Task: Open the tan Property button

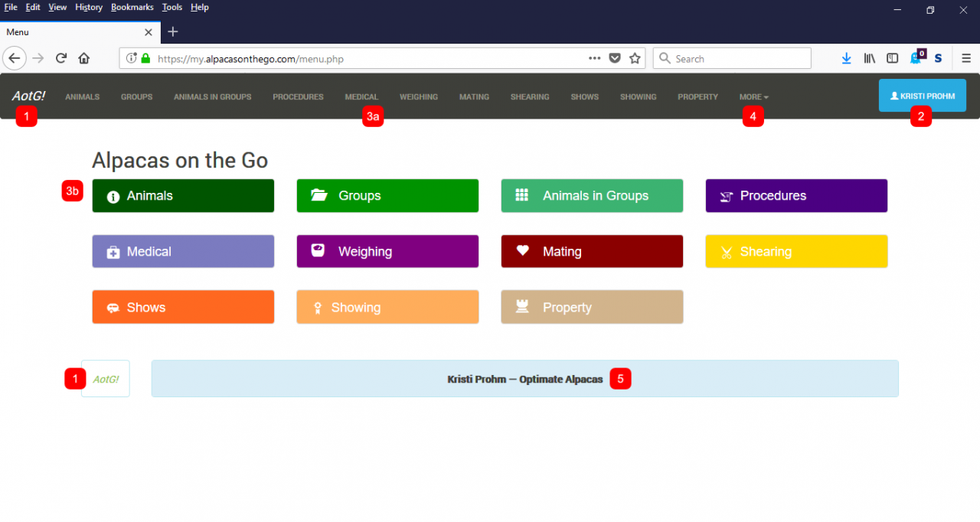Action: [x=592, y=308]
